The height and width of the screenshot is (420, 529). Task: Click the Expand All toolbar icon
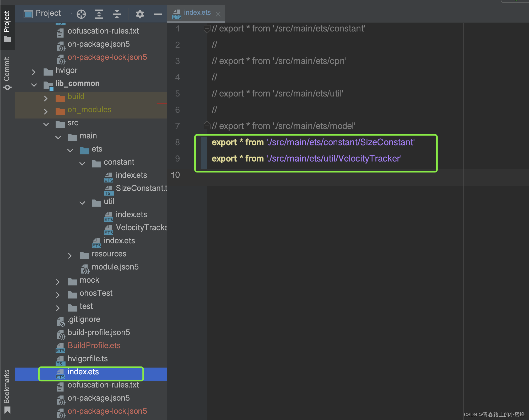coord(99,14)
